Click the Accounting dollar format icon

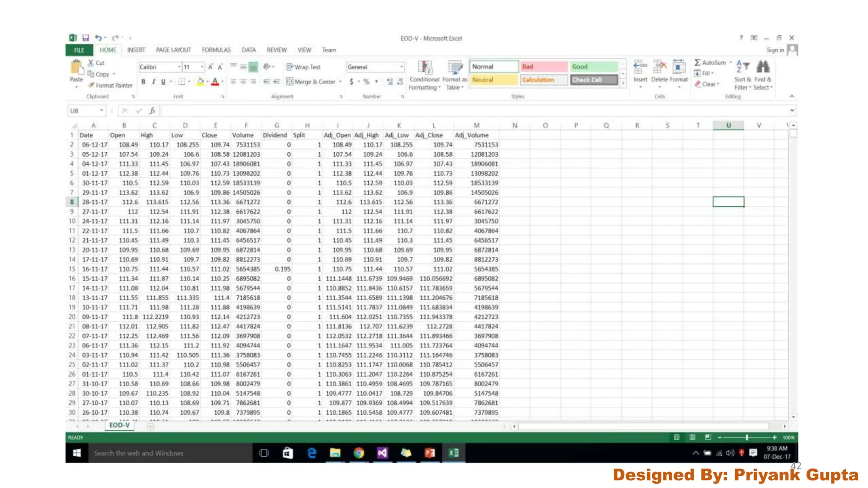click(351, 81)
